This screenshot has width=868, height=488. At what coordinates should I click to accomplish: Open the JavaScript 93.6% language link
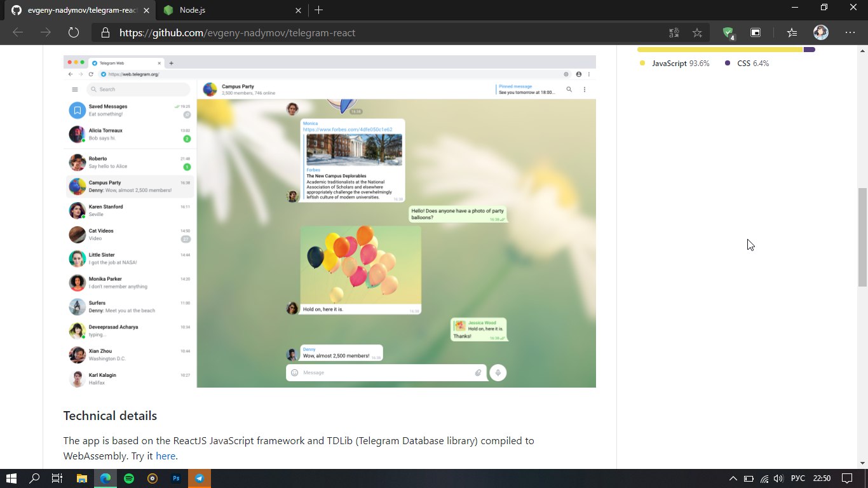(674, 64)
